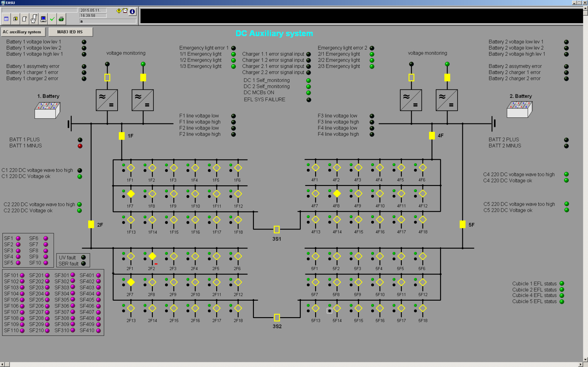Open the event list paper-roll icon

[x=25, y=19]
